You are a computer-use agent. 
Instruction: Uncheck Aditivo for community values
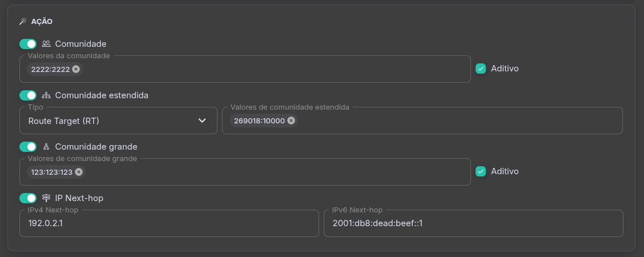tap(481, 69)
